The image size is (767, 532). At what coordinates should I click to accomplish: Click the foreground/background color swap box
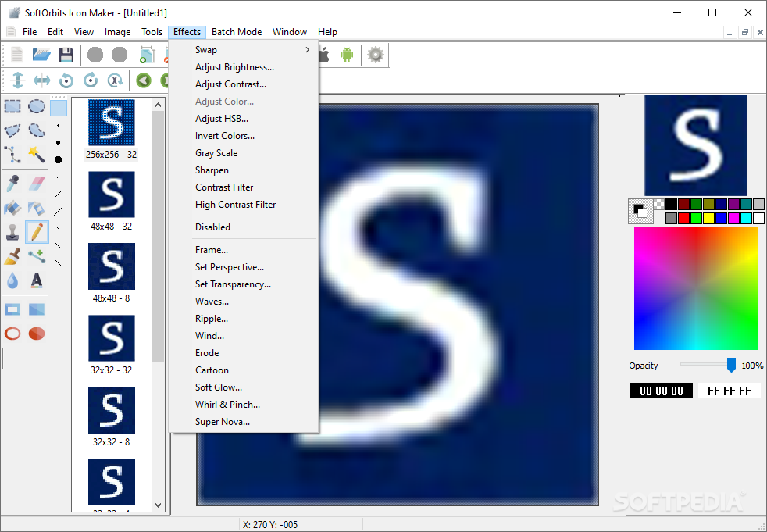pos(640,211)
